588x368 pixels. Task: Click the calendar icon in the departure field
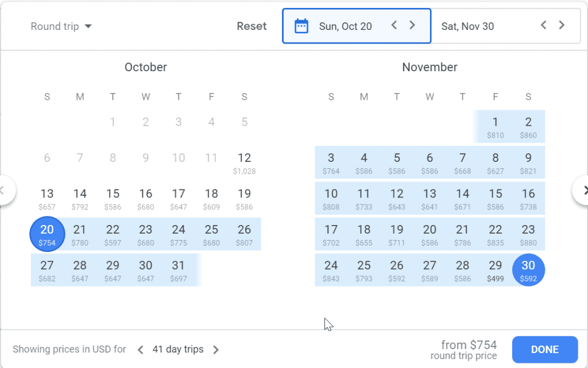301,25
